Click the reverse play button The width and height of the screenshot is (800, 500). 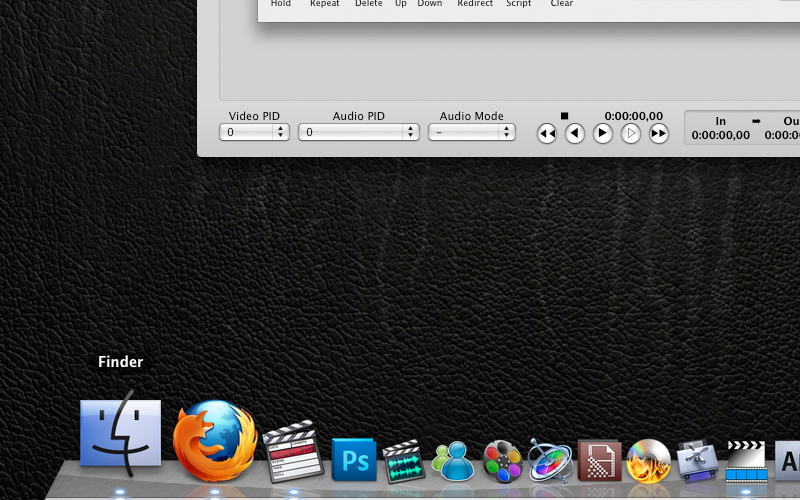[x=574, y=134]
